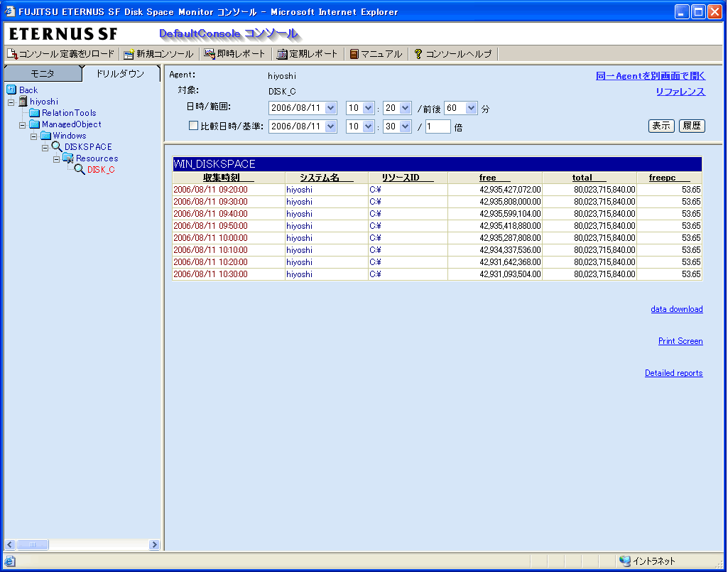Image resolution: width=728 pixels, height=572 pixels.
Task: Click the Resources folder icon
Action: point(68,158)
